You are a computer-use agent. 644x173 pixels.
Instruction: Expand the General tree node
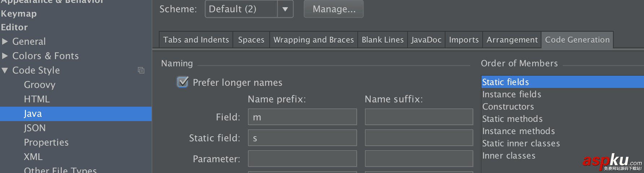[x=5, y=41]
